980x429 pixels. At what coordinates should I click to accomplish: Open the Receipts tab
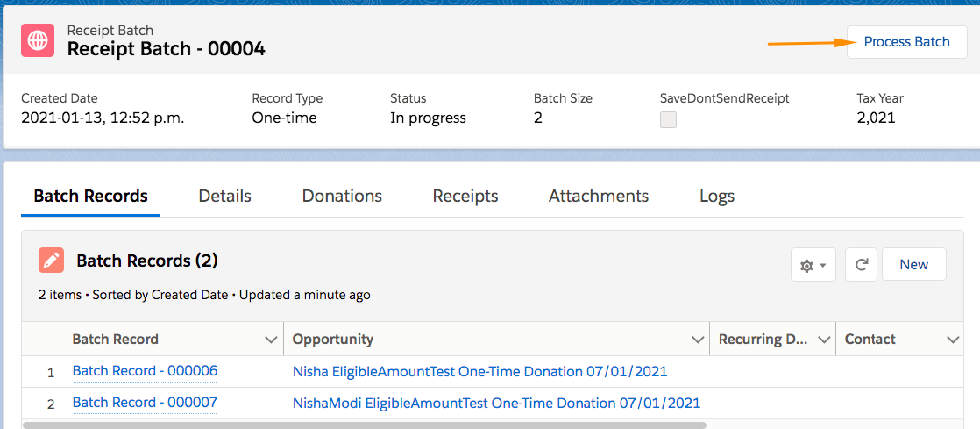pyautogui.click(x=465, y=197)
